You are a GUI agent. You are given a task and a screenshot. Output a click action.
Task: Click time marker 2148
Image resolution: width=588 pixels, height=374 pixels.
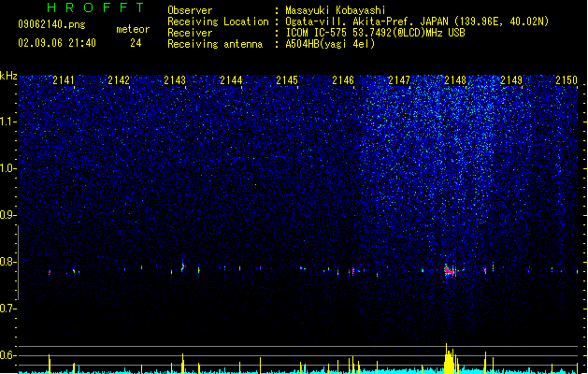click(x=455, y=80)
